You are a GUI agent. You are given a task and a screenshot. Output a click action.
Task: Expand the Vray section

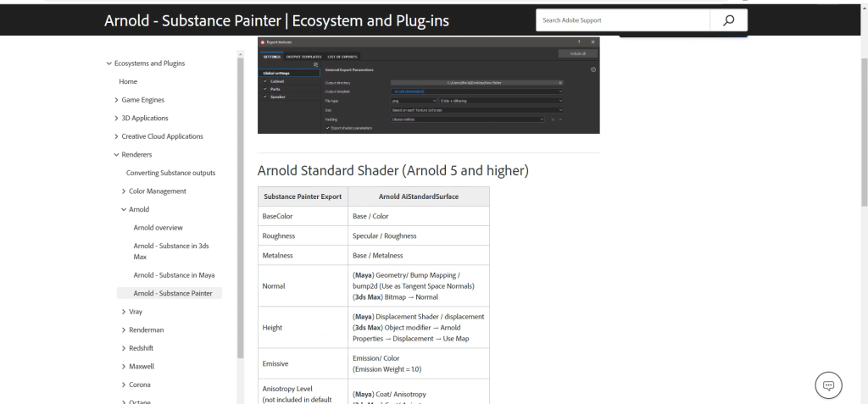(124, 313)
